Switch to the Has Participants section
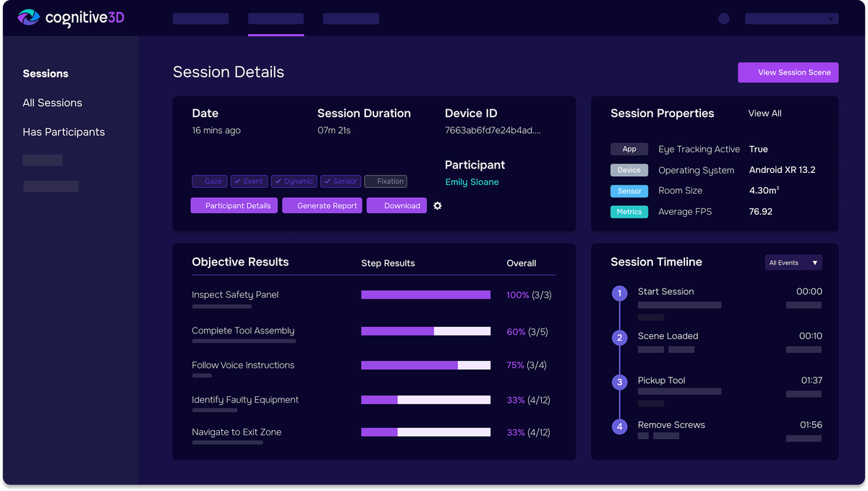The width and height of the screenshot is (868, 491). (64, 132)
